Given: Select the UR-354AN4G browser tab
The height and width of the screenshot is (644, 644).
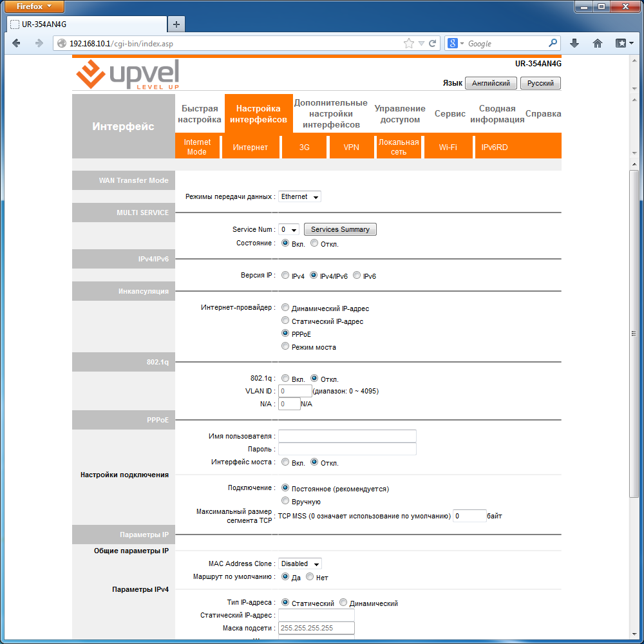Looking at the screenshot, I should 87,24.
